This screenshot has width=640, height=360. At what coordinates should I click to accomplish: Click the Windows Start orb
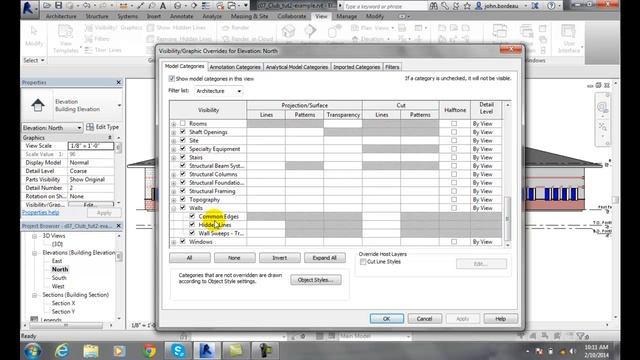pyautogui.click(x=33, y=351)
